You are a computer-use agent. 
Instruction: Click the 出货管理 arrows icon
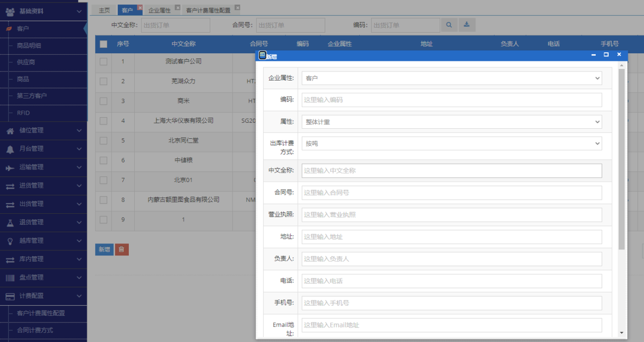pyautogui.click(x=10, y=204)
